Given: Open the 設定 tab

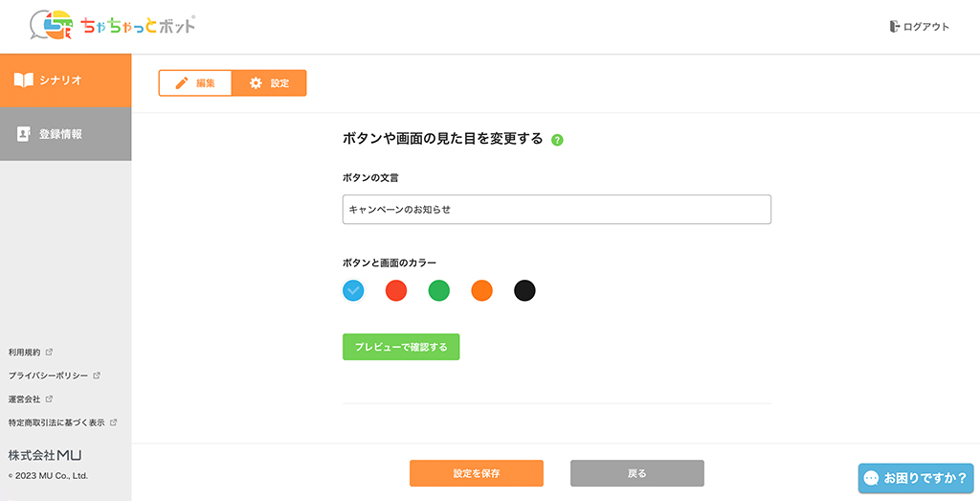Looking at the screenshot, I should click(269, 83).
